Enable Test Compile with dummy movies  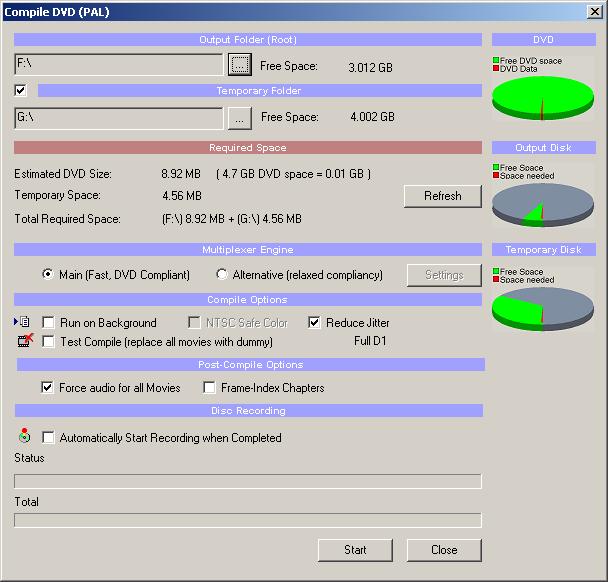point(48,342)
